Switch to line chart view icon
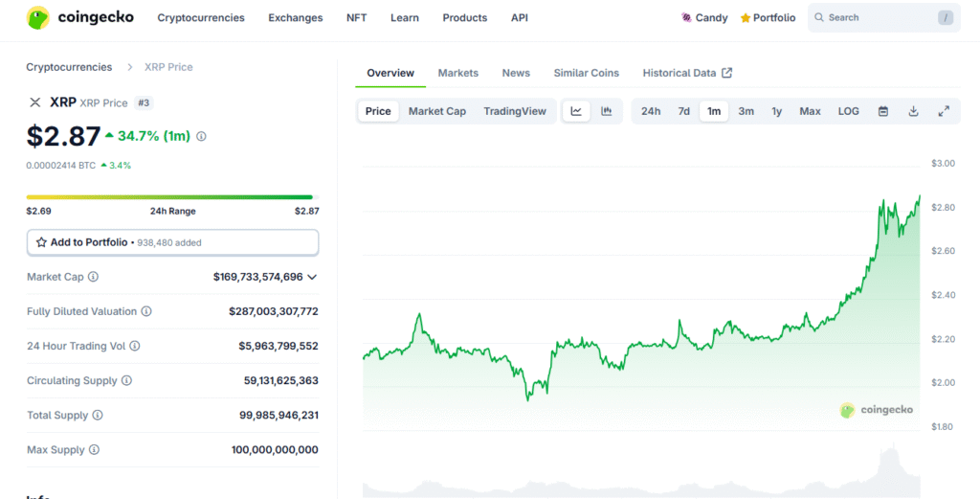 coord(576,111)
